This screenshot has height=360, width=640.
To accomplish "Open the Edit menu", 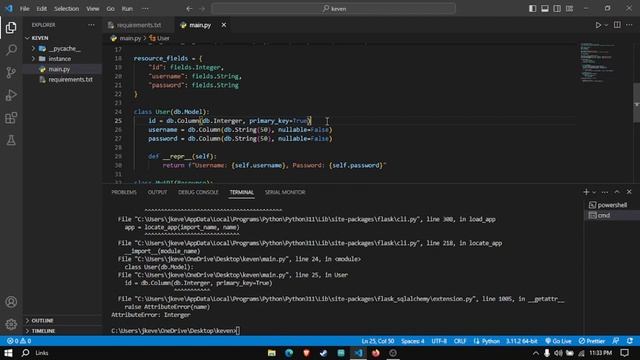I will [x=42, y=9].
